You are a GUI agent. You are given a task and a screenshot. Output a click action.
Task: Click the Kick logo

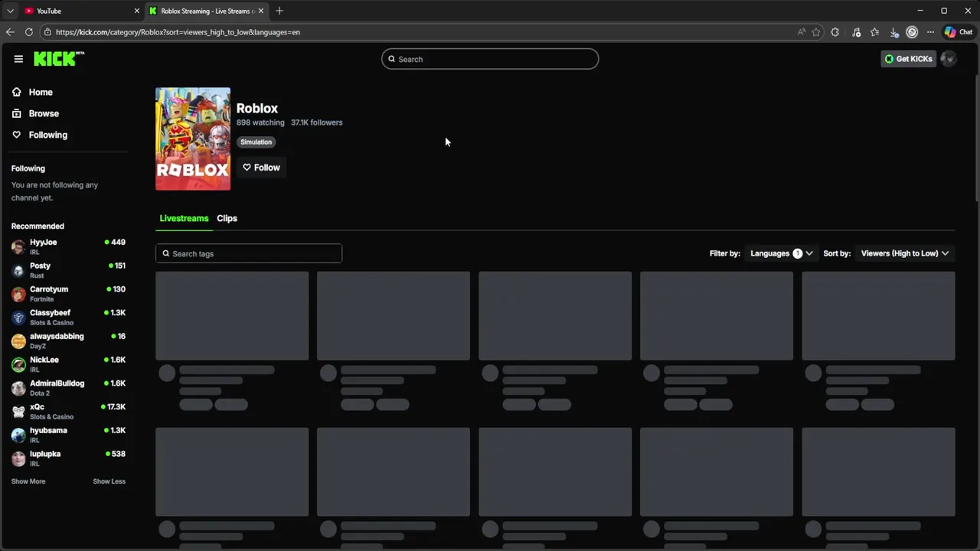pyautogui.click(x=59, y=59)
